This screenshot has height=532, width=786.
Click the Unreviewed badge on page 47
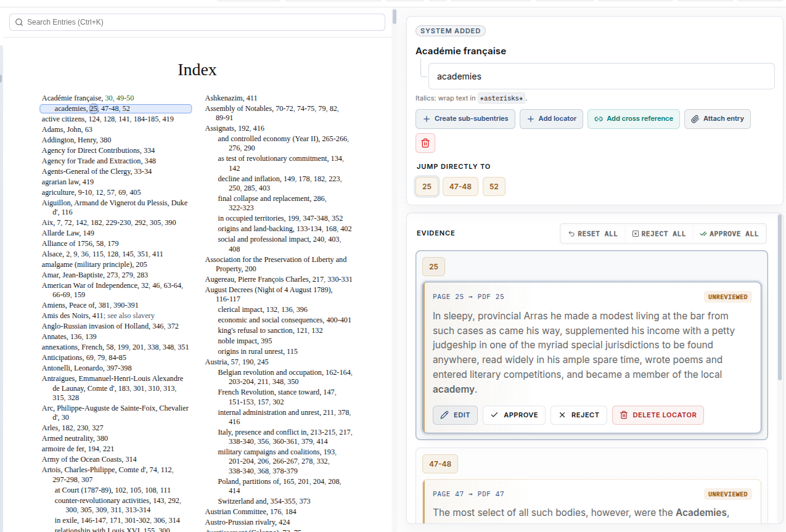(727, 494)
